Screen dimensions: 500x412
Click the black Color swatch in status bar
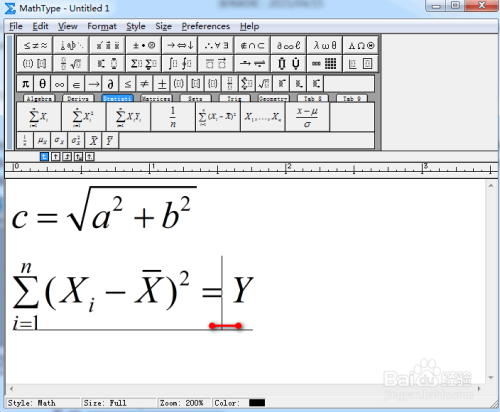point(257,403)
